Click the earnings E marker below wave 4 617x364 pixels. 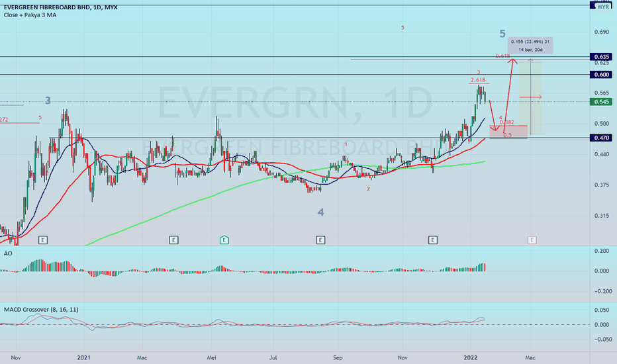[320, 240]
